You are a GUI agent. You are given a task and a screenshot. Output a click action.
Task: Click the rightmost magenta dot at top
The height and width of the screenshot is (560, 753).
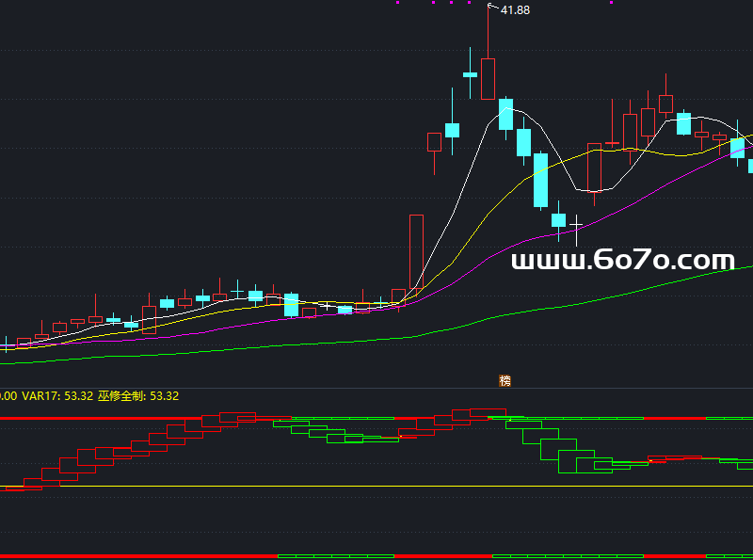click(611, 3)
